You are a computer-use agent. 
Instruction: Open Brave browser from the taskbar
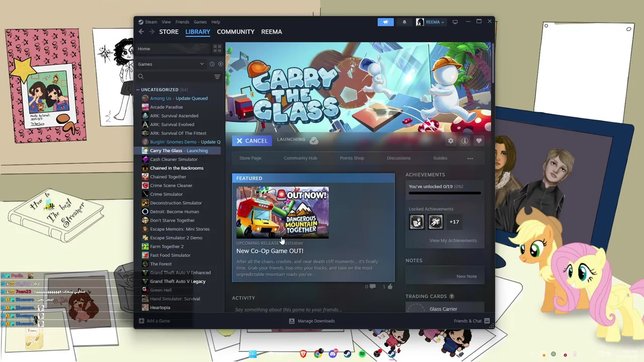[x=303, y=354]
